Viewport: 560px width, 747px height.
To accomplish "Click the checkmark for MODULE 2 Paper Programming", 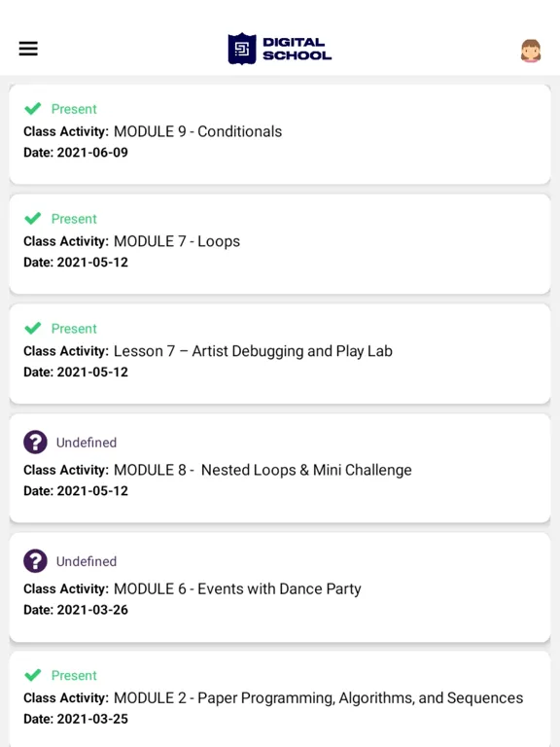I will (33, 675).
